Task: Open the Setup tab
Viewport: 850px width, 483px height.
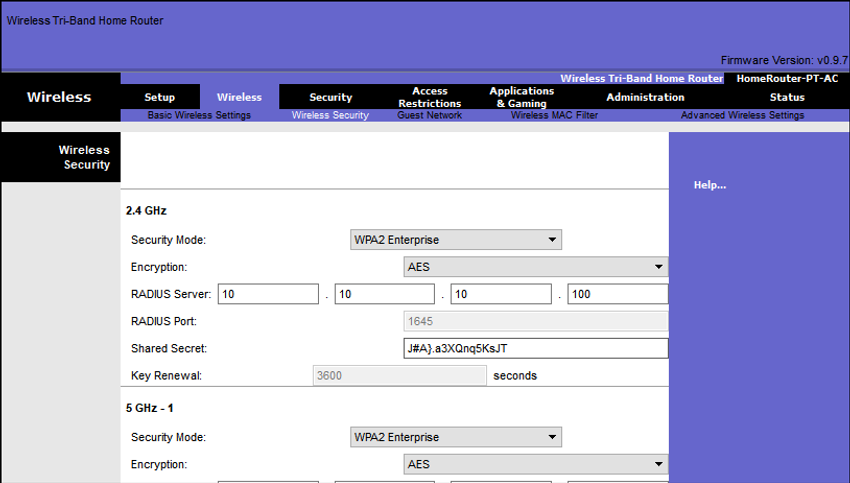Action: pyautogui.click(x=159, y=97)
